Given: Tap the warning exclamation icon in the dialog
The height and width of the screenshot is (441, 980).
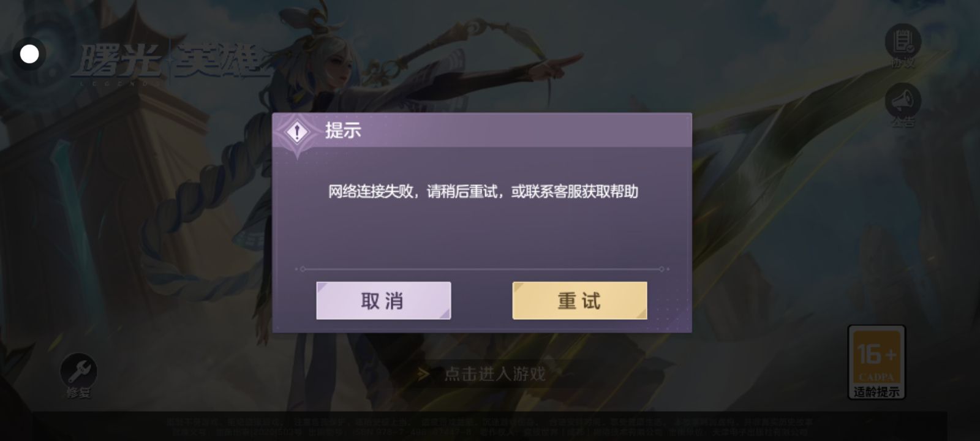Looking at the screenshot, I should pyautogui.click(x=298, y=132).
